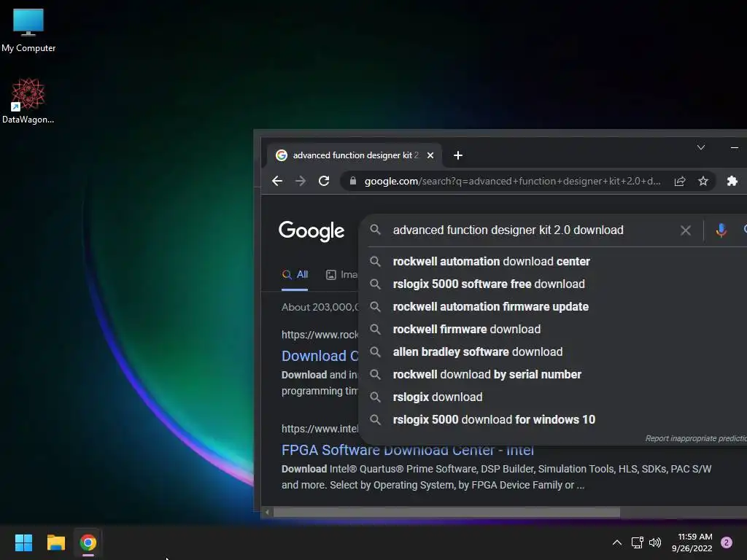Minimize the Chrome window
This screenshot has height=560, width=747.
coord(735,147)
